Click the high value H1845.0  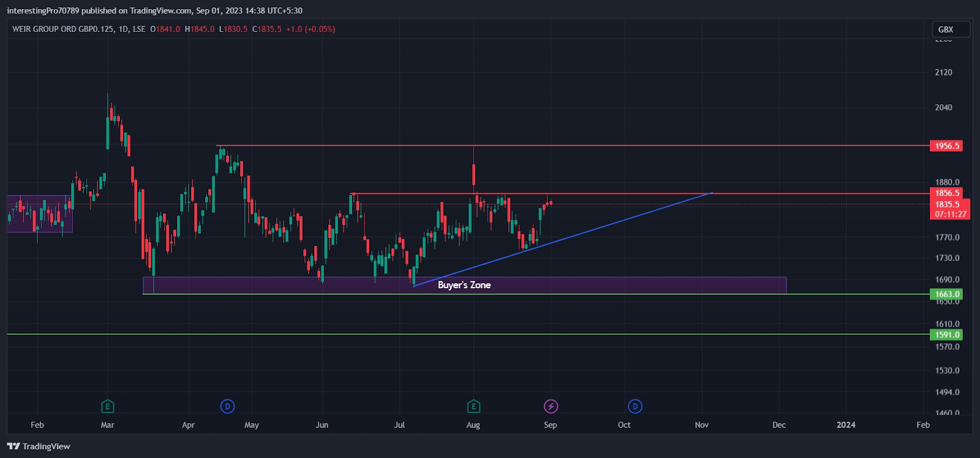[x=200, y=29]
